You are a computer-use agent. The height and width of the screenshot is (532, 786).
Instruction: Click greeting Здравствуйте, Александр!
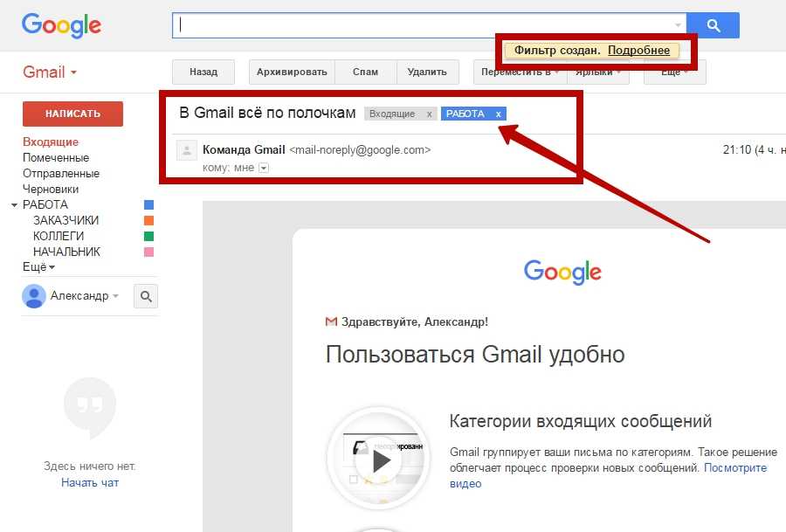click(x=415, y=321)
